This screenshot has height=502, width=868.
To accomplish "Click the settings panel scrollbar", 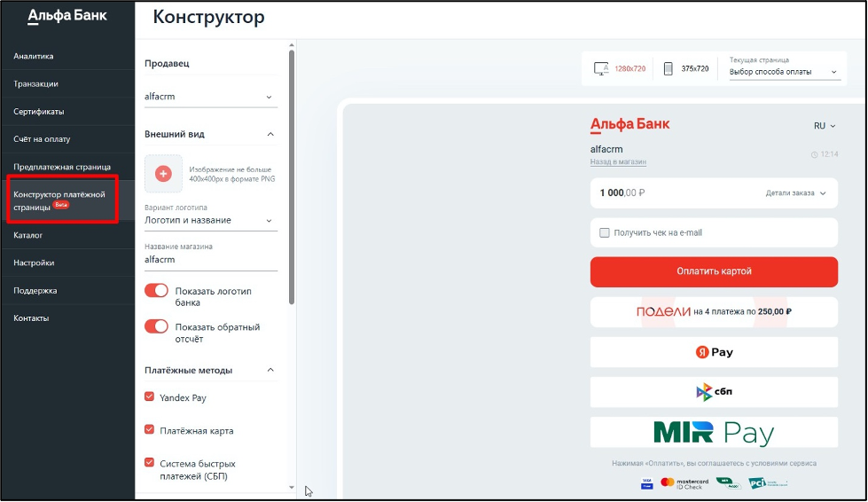I will [x=292, y=177].
